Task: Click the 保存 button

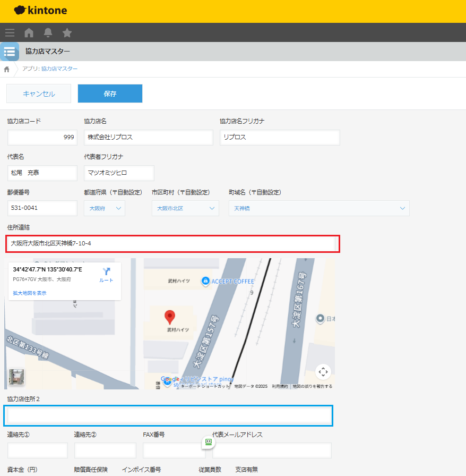Action: pos(110,93)
